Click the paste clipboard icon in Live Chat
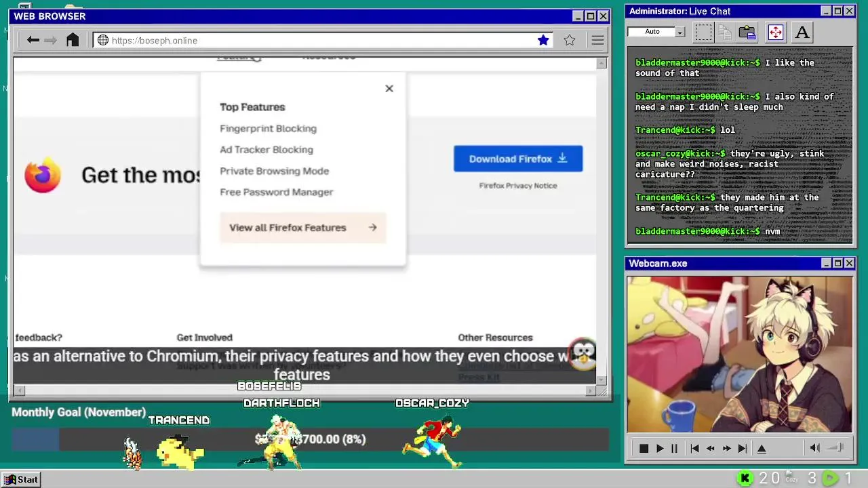 click(x=747, y=32)
